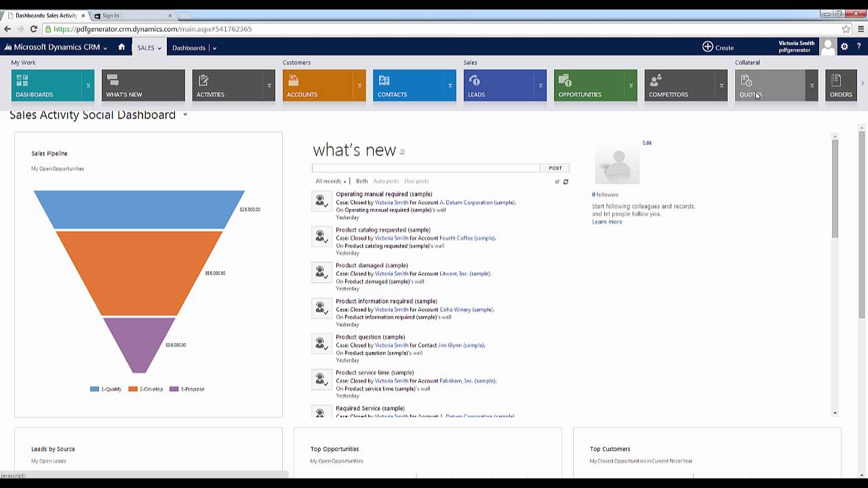Open the Chrome menu icon

click(861, 29)
